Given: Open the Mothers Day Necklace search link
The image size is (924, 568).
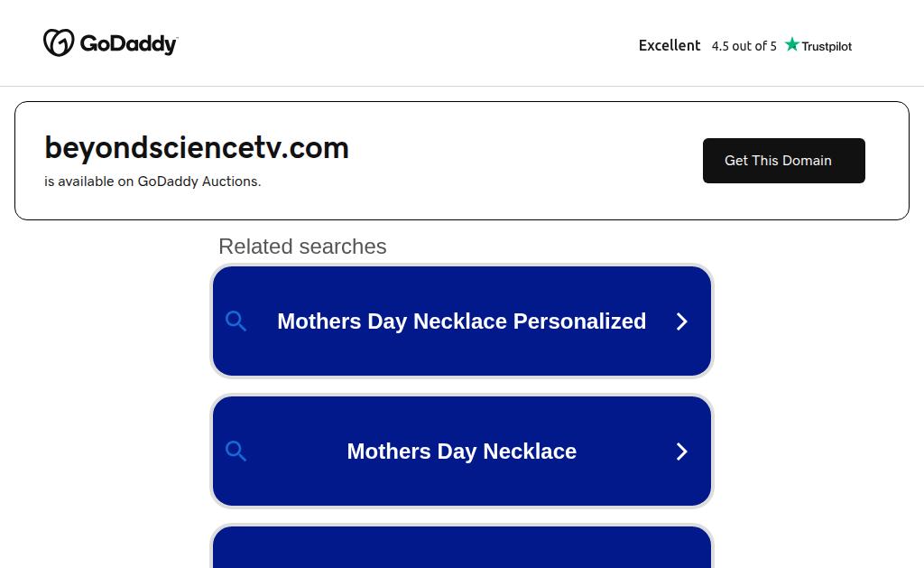Looking at the screenshot, I should (x=461, y=452).
